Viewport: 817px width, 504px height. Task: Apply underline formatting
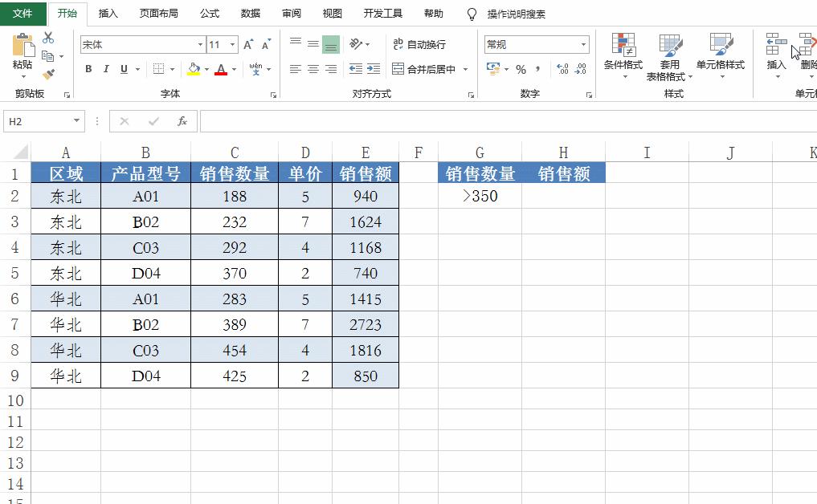[124, 70]
